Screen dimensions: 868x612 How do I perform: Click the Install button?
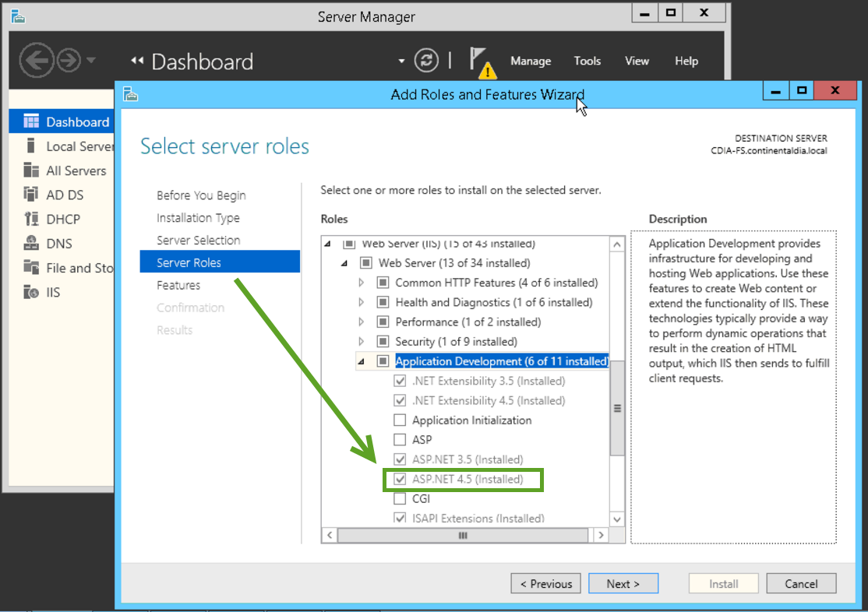[x=724, y=584]
